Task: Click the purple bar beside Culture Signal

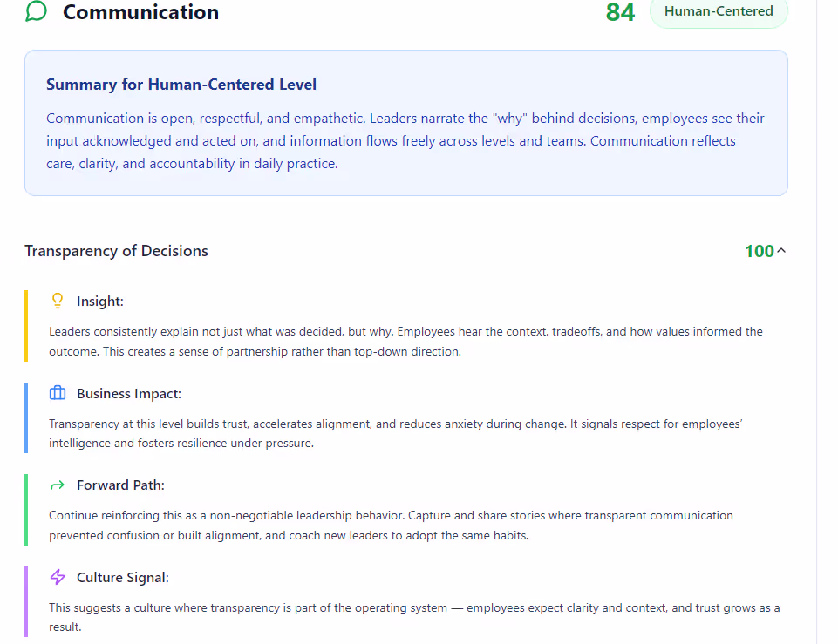Action: [26, 601]
